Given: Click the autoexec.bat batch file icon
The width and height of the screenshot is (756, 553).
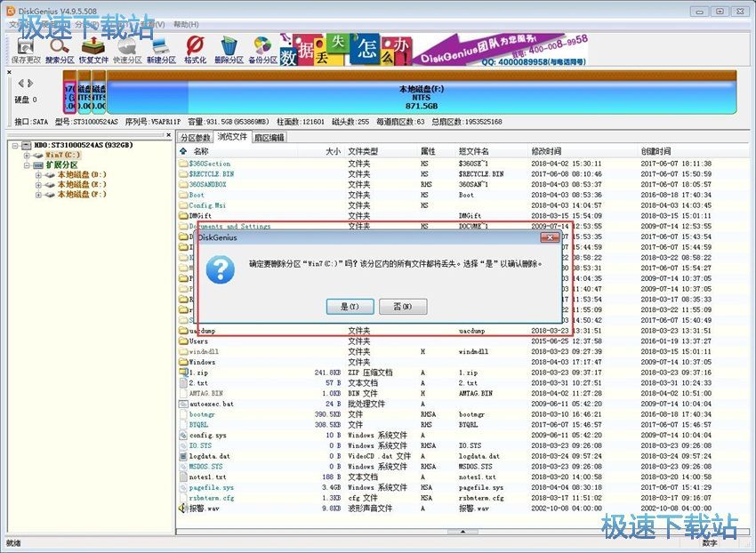Looking at the screenshot, I should [x=183, y=404].
